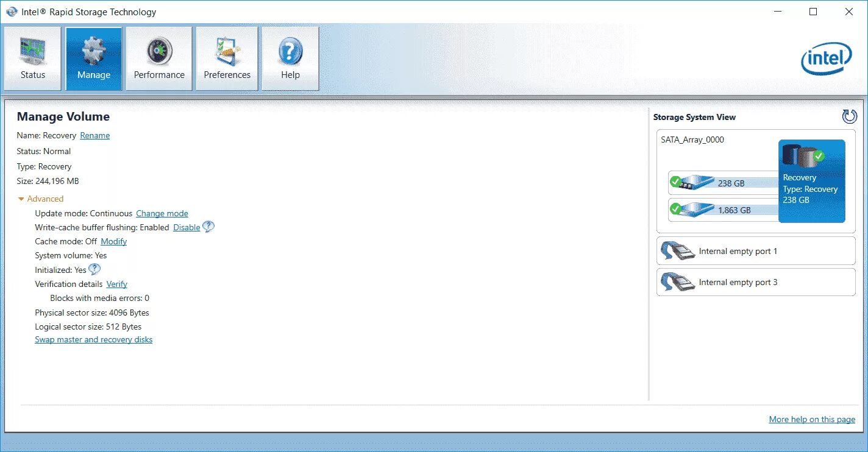Click Change mode for update mode

(162, 213)
